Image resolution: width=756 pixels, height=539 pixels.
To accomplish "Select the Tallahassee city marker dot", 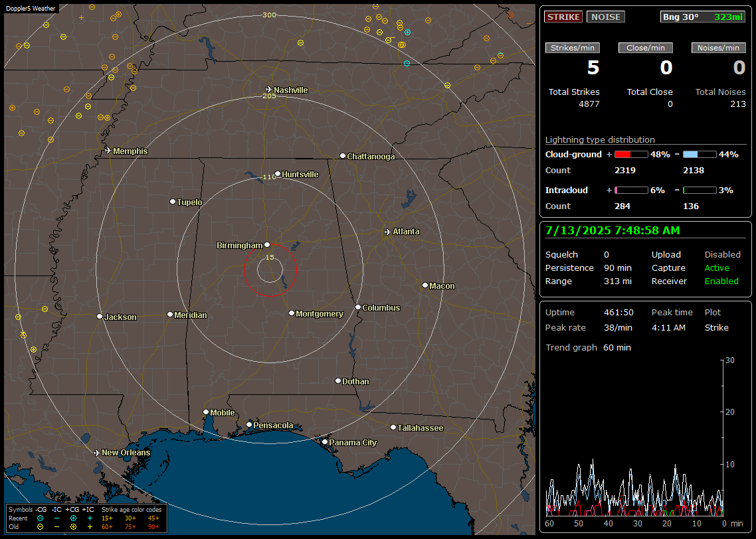I will pyautogui.click(x=393, y=427).
